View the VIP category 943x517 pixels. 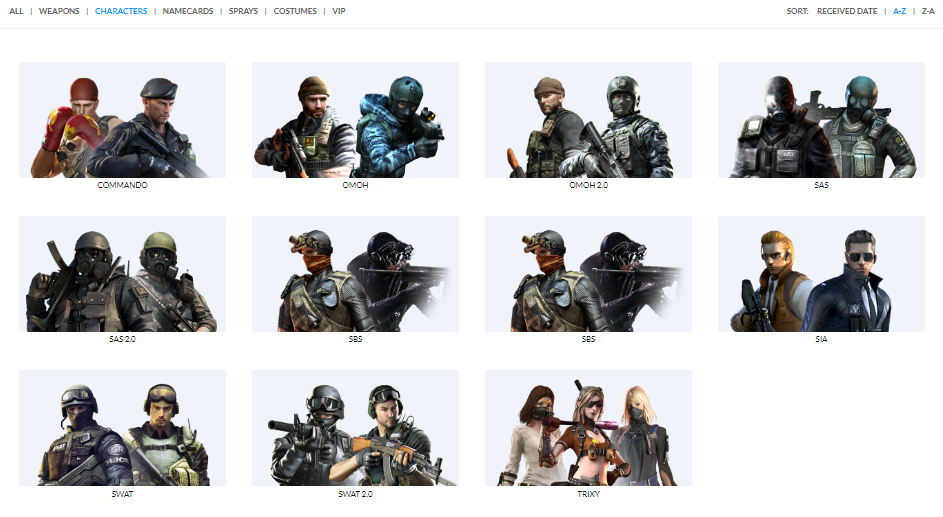tap(339, 11)
